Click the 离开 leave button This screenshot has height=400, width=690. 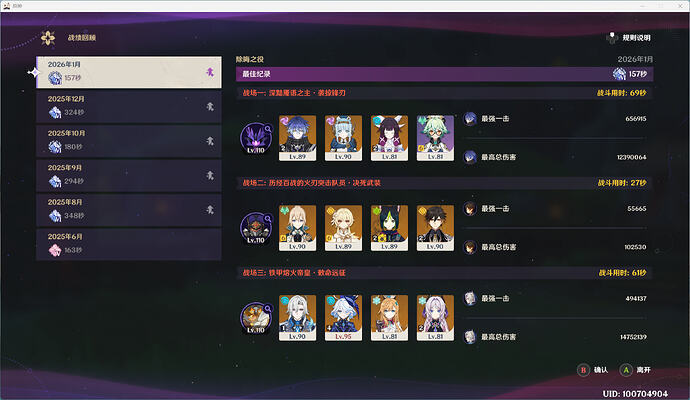(x=635, y=370)
